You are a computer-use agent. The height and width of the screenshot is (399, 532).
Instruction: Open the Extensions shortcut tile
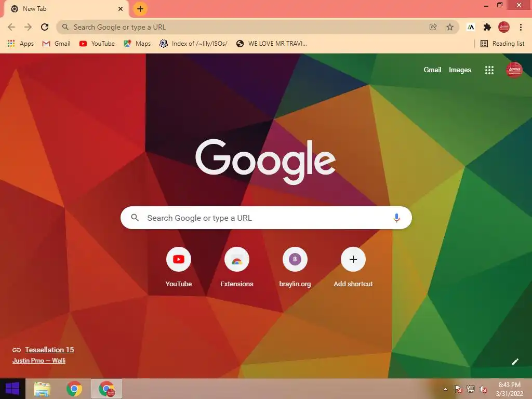click(237, 268)
